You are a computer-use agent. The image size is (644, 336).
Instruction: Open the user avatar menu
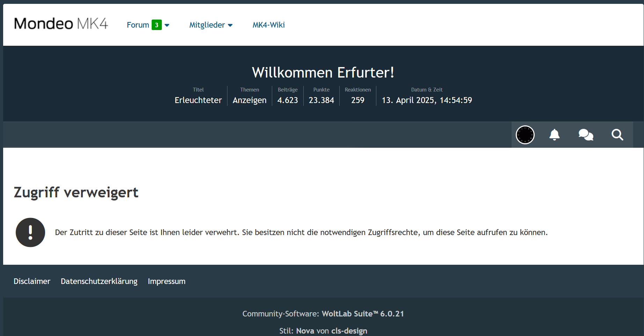525,135
